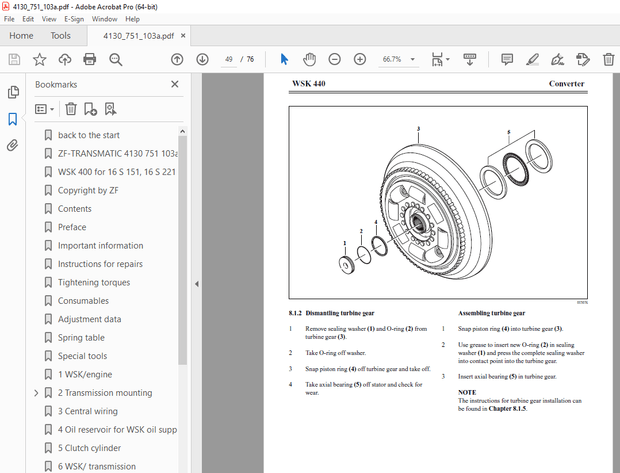Open the 'ZF-TRANSMATIC 4130 751 103a' bookmark
Viewport: 620px width, 473px height.
point(118,153)
